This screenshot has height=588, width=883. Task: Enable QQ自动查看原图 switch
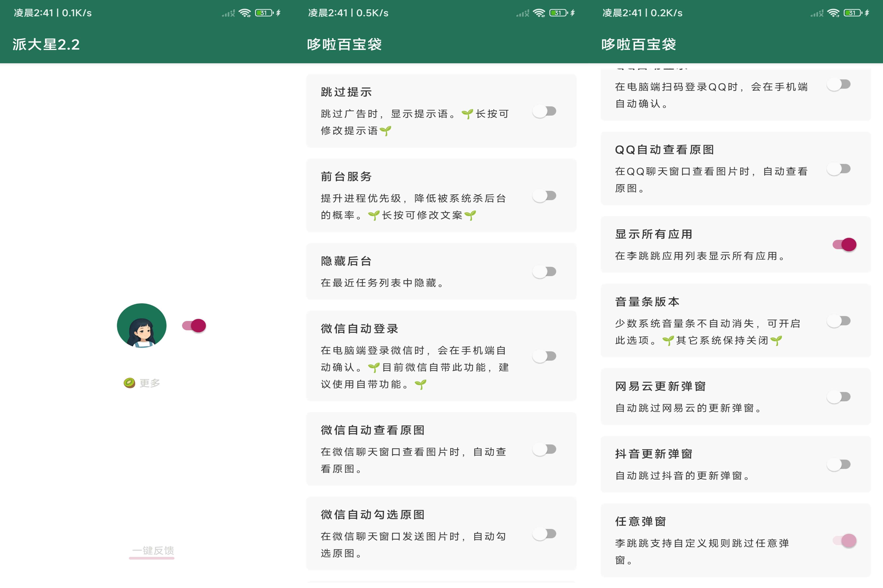tap(839, 169)
